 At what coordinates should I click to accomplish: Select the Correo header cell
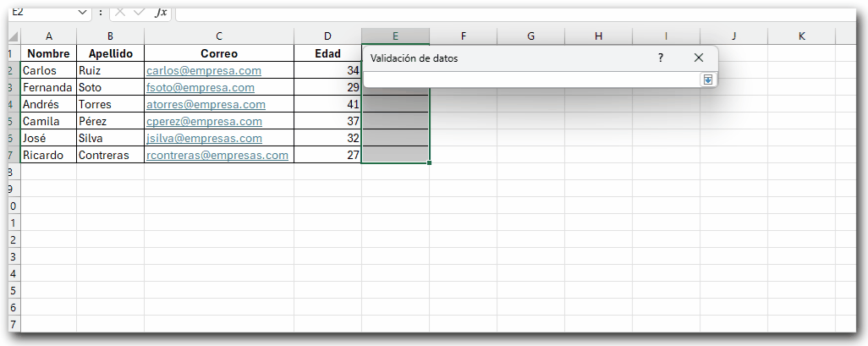pos(219,53)
